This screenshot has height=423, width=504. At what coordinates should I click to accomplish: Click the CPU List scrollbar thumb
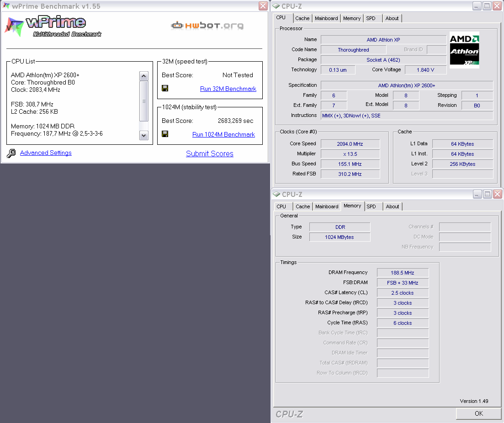coord(143,101)
